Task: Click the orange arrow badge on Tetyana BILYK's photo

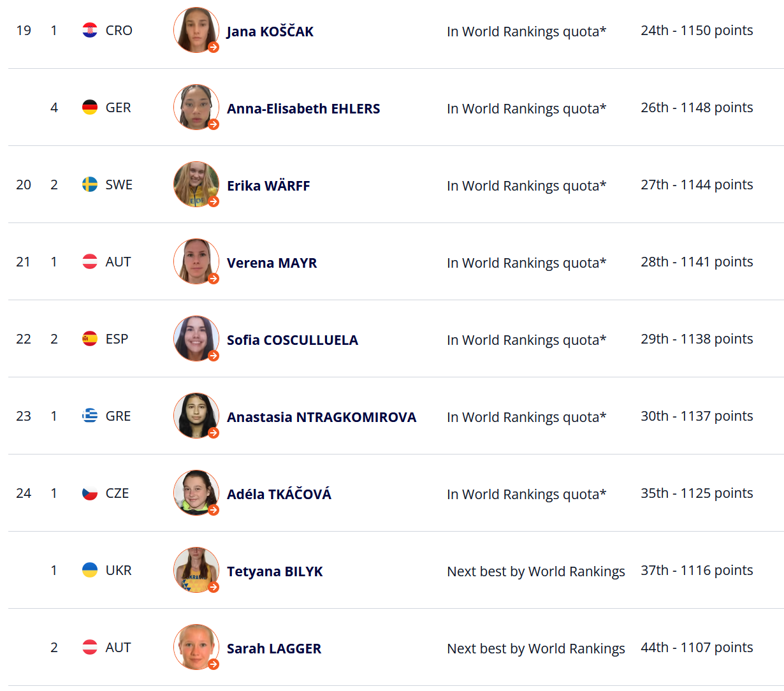Action: click(214, 587)
